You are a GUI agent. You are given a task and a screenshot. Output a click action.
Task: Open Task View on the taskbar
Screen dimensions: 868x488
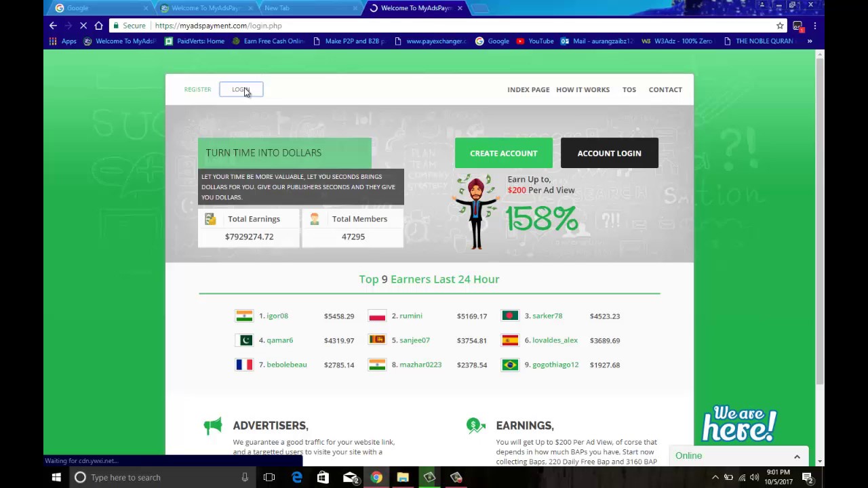click(x=269, y=477)
